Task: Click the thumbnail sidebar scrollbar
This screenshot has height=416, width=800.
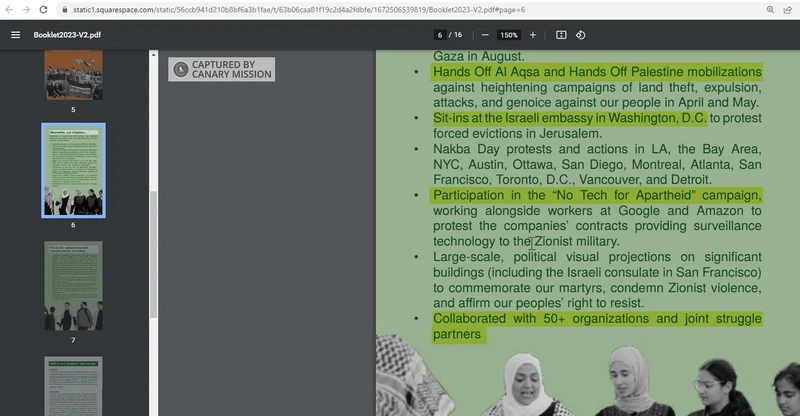Action: [153, 250]
